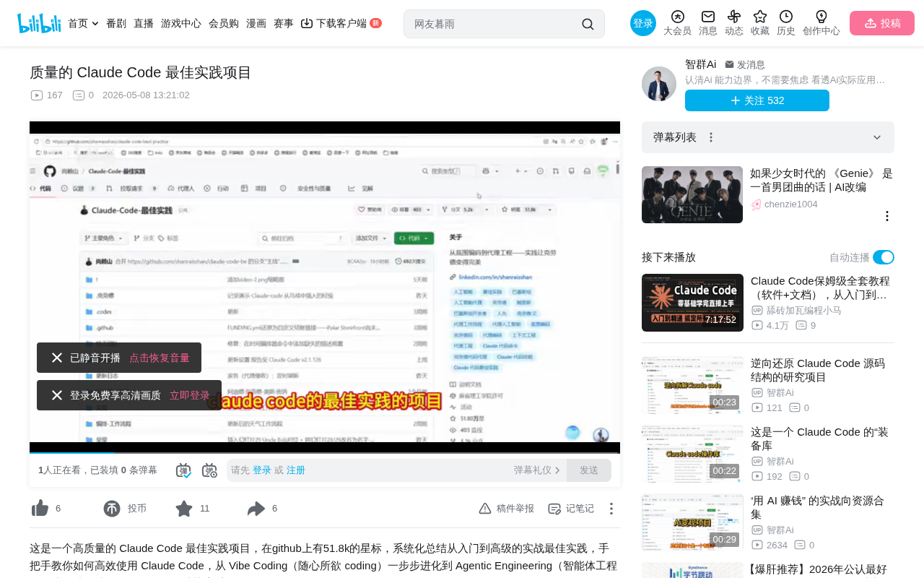Viewport: 924px width, 578px height.
Task: Open the 历史 clock icon
Action: [786, 17]
